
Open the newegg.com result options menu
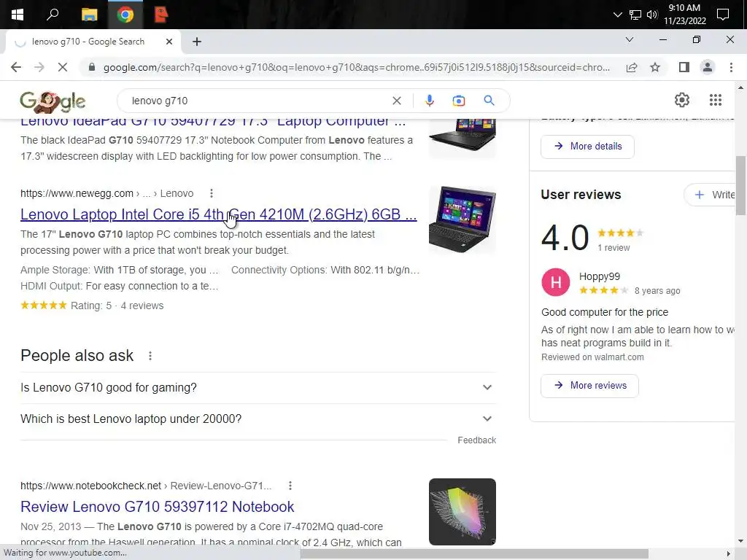pos(212,193)
